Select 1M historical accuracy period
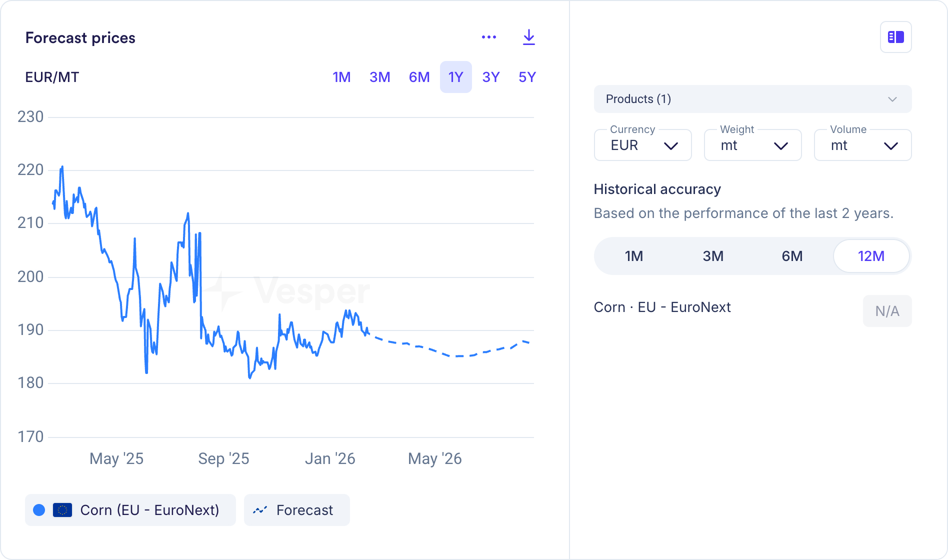Viewport: 948px width, 560px height. coord(633,256)
